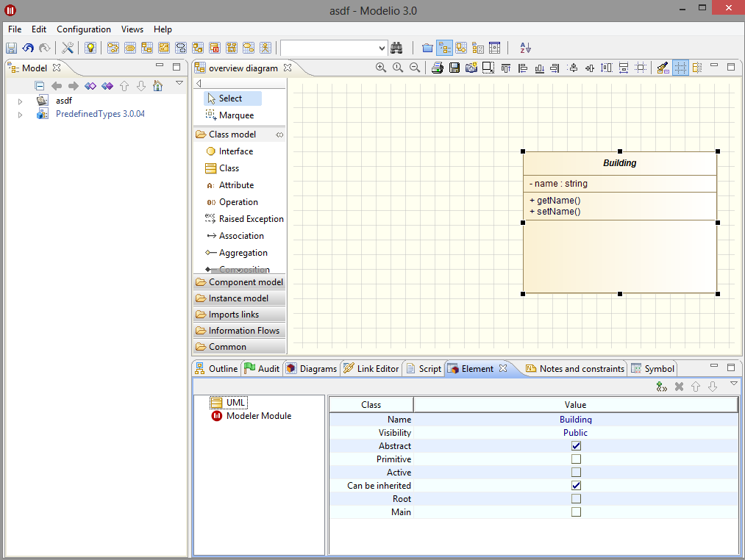Toggle the Can be inherited checkbox

[576, 486]
